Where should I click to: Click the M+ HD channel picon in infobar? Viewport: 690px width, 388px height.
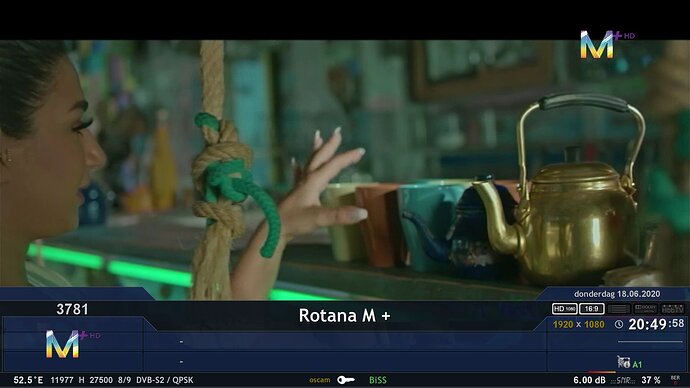tap(73, 344)
